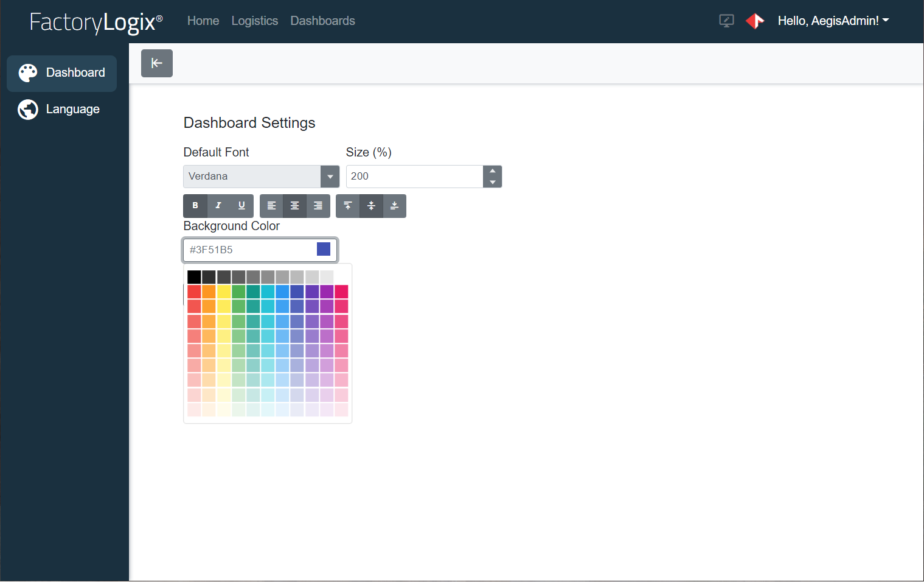
Task: Click the screen sharing icon in header
Action: coord(726,21)
